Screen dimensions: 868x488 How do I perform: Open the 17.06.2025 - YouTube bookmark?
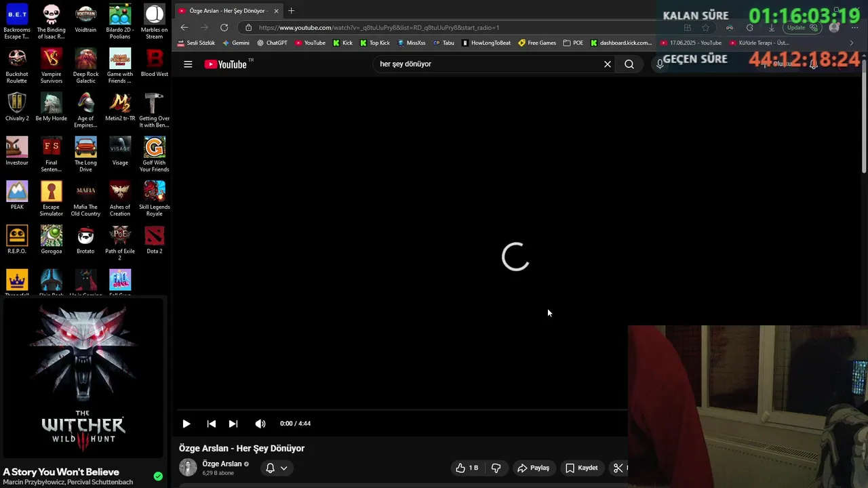click(x=691, y=43)
